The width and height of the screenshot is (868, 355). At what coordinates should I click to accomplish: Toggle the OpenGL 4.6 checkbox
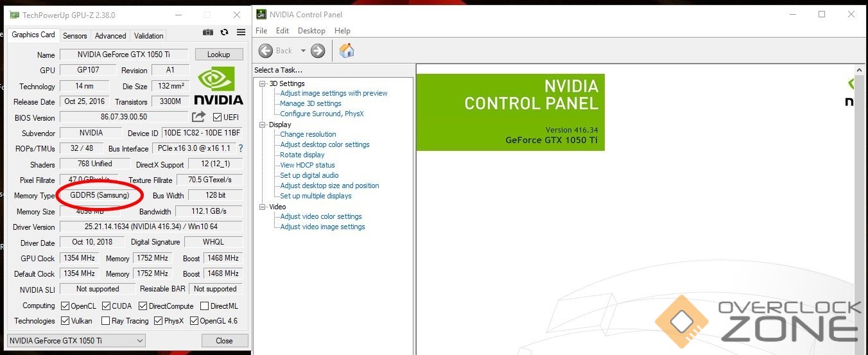click(x=193, y=321)
